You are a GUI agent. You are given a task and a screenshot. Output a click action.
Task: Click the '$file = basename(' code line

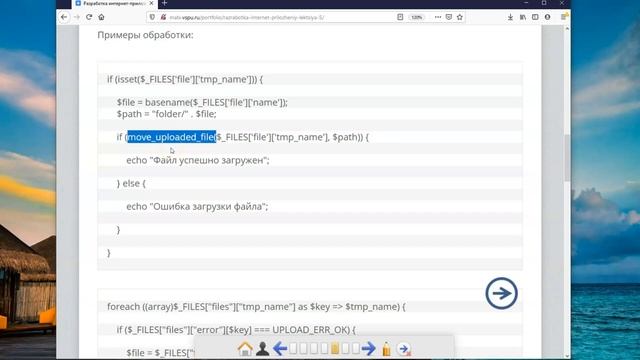pos(202,102)
